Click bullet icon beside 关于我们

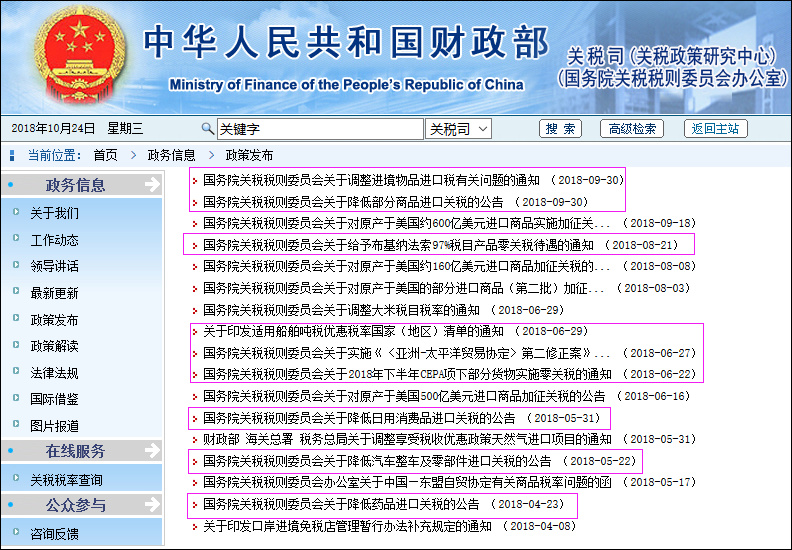16,211
